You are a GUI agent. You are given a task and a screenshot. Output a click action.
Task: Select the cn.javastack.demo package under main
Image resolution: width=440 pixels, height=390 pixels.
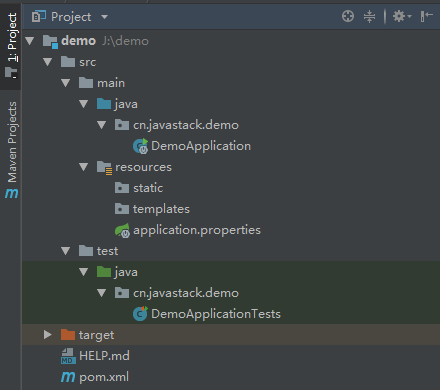(x=177, y=125)
